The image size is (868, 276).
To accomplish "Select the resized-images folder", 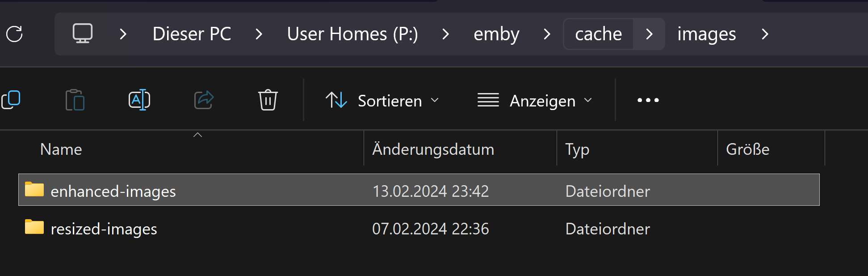I will (104, 229).
